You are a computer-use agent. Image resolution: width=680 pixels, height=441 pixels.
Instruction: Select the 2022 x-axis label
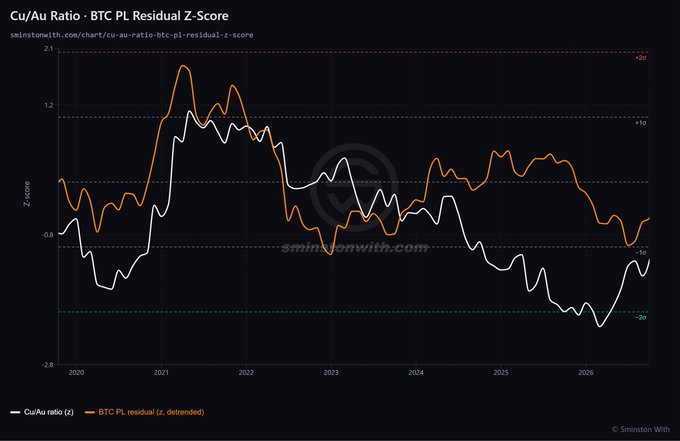246,372
